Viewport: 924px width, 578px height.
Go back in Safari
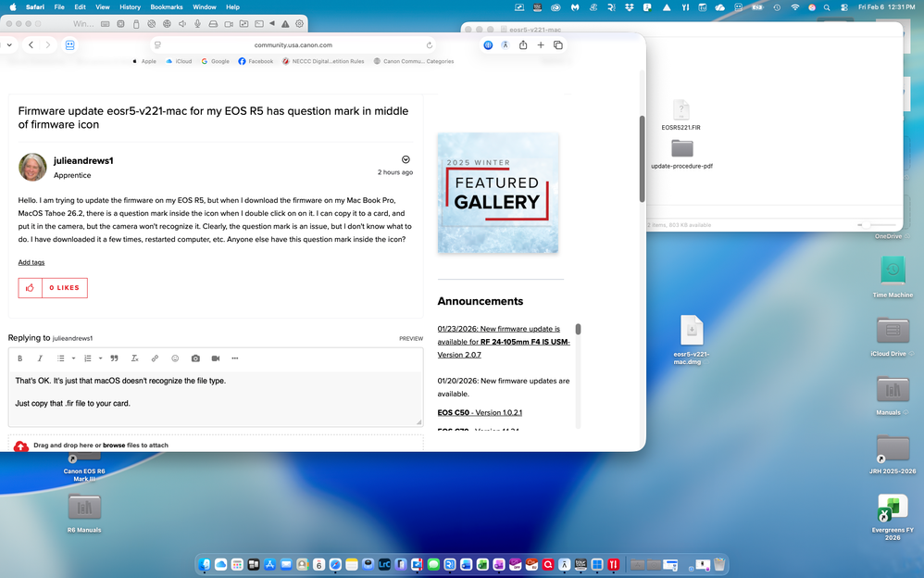point(31,44)
